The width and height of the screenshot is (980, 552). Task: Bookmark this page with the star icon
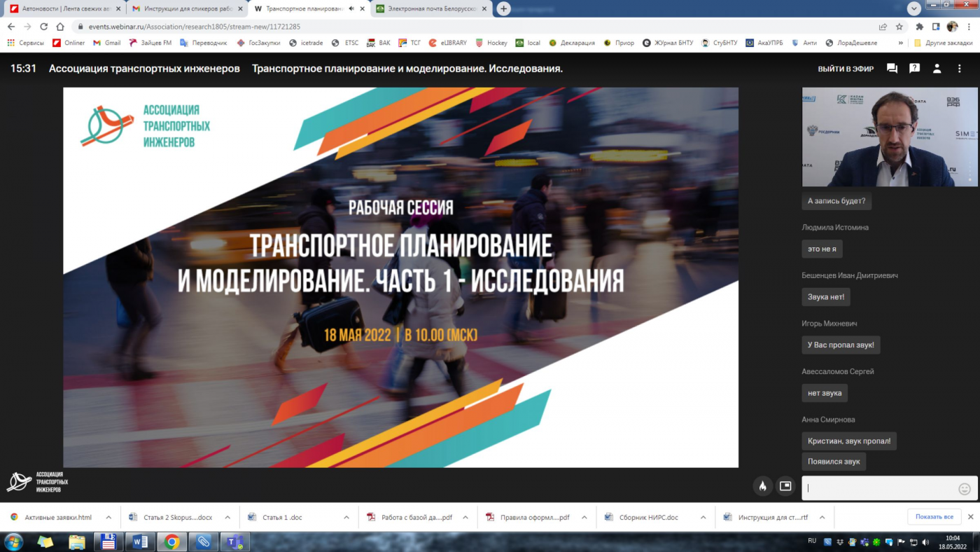[899, 27]
